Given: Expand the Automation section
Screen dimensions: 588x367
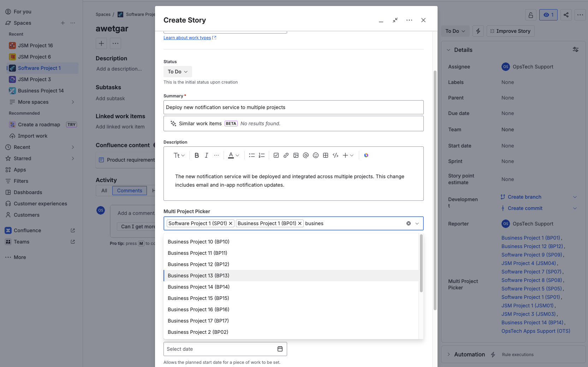Looking at the screenshot, I should (x=449, y=354).
